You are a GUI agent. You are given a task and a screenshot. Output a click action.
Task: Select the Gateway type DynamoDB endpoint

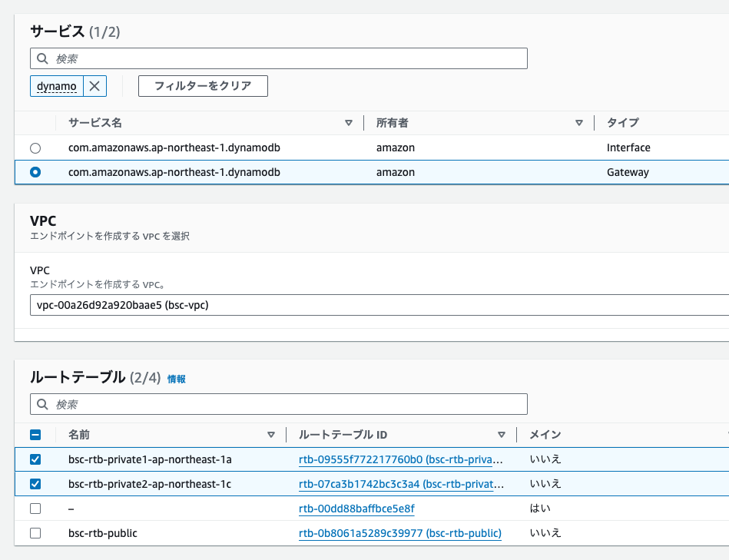coord(35,172)
